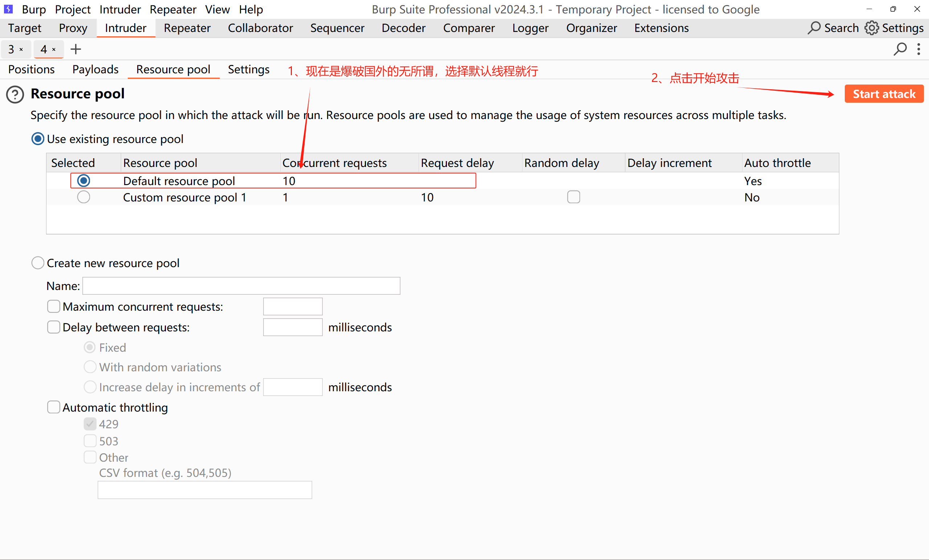The height and width of the screenshot is (560, 929).
Task: Enable Automatic throttling checkbox
Action: [53, 407]
